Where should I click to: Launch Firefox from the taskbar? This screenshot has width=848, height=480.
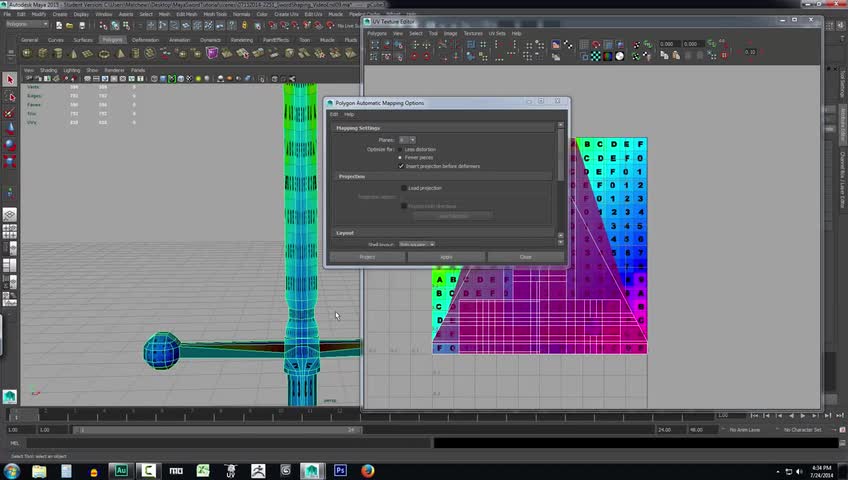[367, 469]
